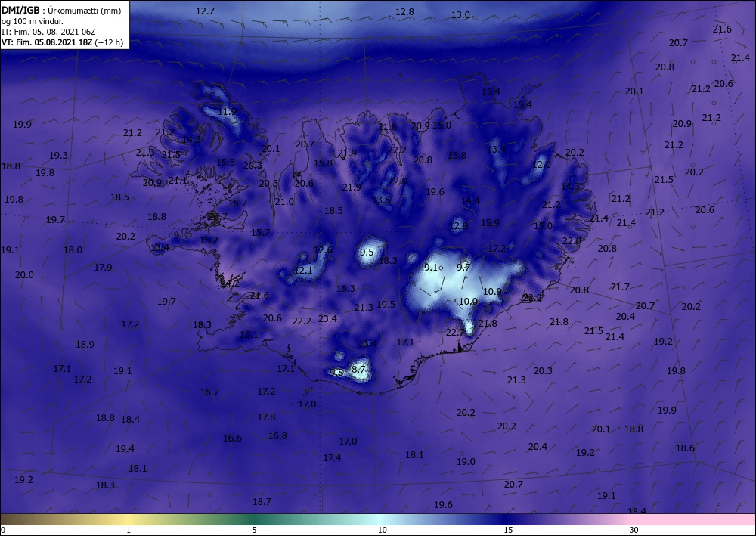Click the map value '21.0'
The height and width of the screenshot is (536, 756).
tap(284, 202)
